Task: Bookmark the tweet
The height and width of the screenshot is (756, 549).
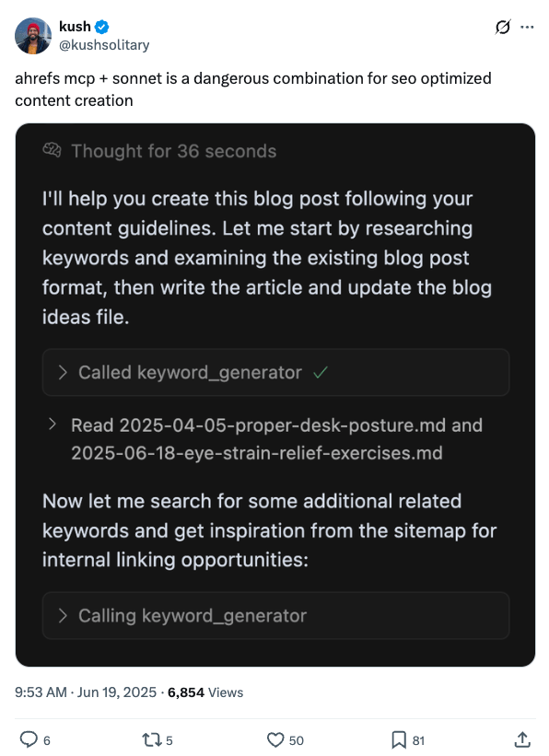Action: click(x=400, y=739)
